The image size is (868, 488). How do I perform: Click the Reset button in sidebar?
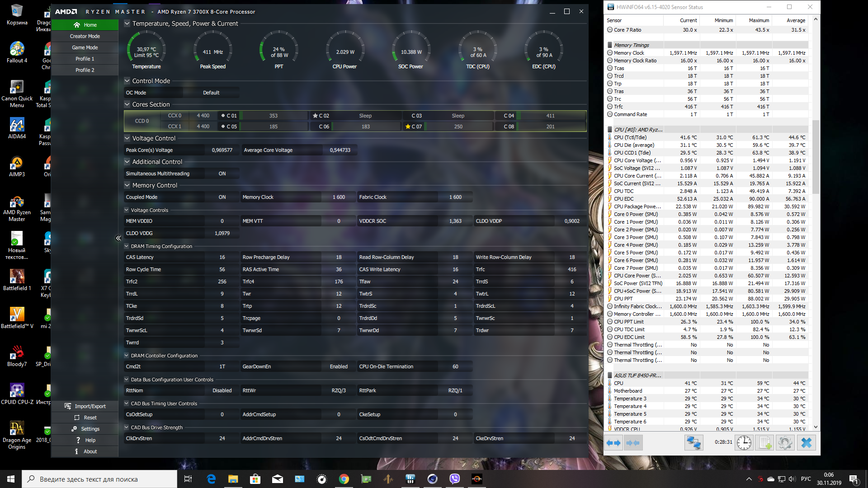(x=85, y=418)
